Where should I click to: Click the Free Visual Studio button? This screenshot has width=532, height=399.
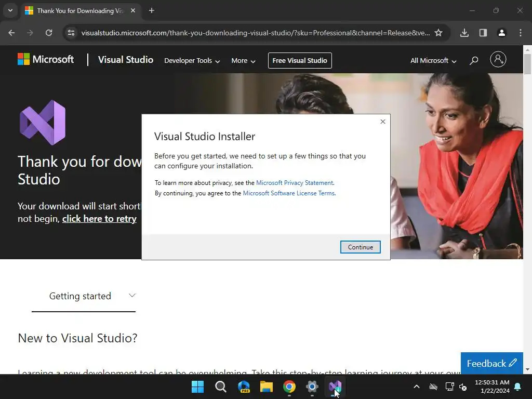300,60
